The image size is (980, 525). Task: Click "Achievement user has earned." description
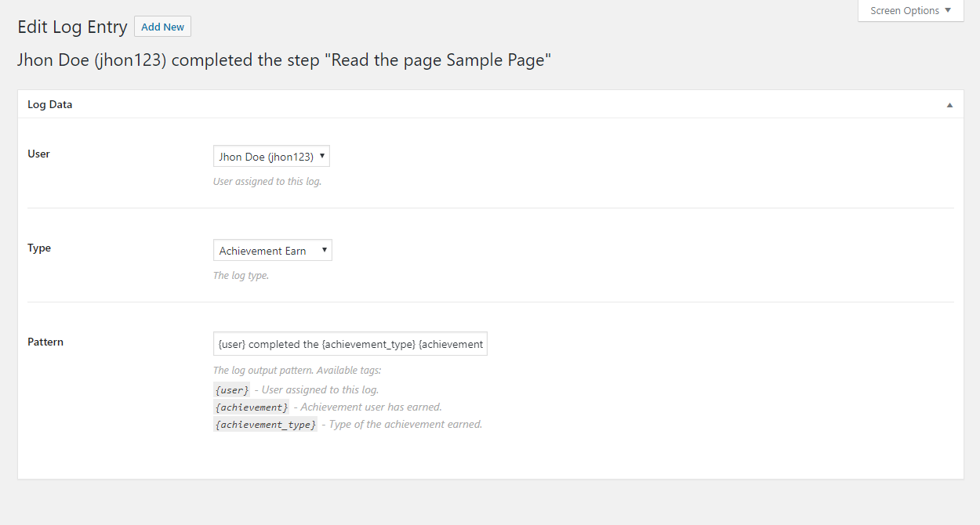(371, 407)
